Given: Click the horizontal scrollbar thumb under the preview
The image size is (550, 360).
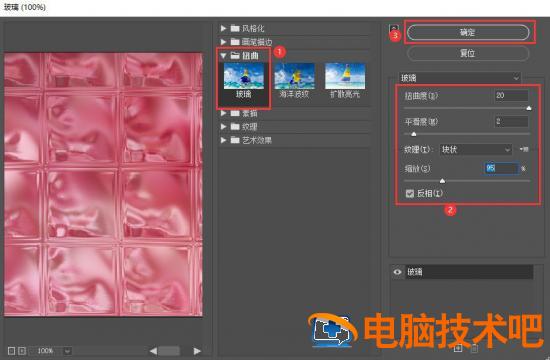Looking at the screenshot, I should click(x=169, y=351).
